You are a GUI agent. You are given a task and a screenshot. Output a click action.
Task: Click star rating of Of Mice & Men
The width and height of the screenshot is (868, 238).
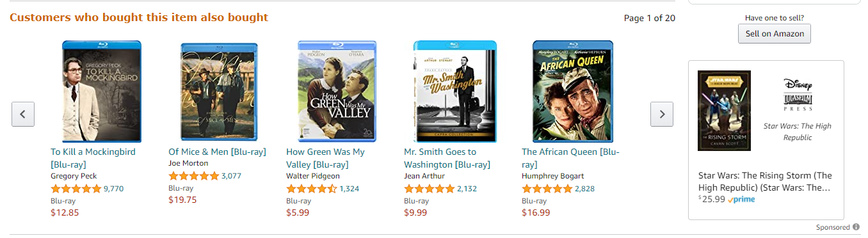tap(194, 176)
